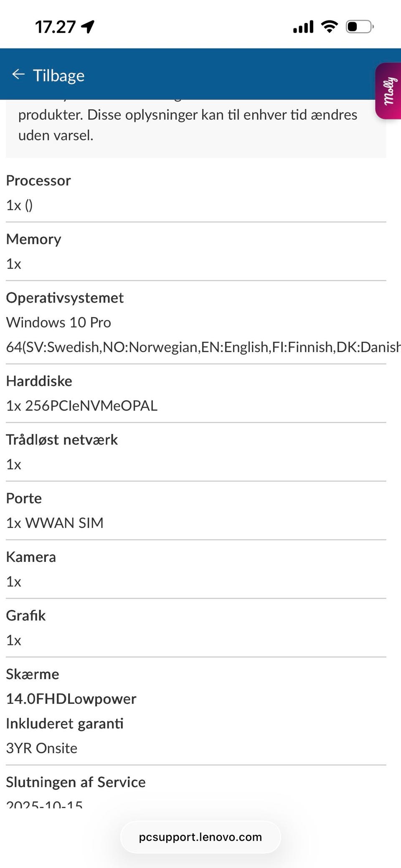Select the Trådløst netværk heading
This screenshot has height=868, width=401.
point(62,440)
